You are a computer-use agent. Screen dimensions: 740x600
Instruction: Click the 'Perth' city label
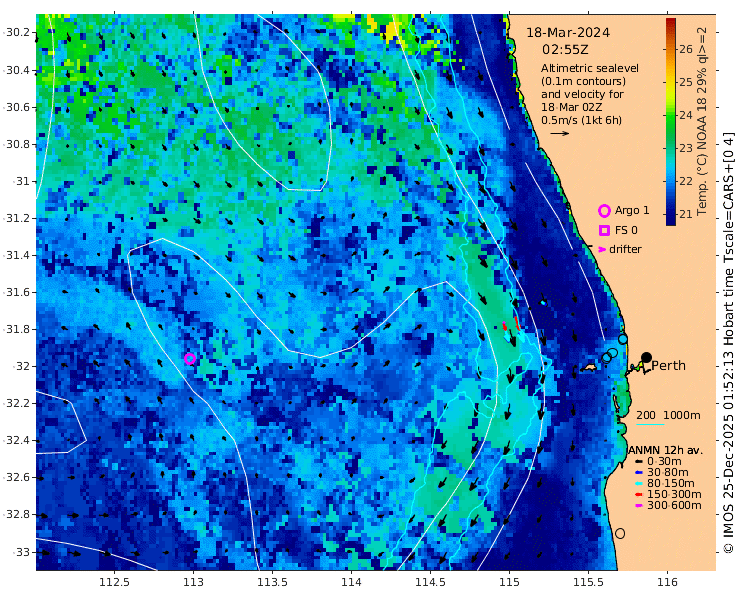[x=668, y=366]
